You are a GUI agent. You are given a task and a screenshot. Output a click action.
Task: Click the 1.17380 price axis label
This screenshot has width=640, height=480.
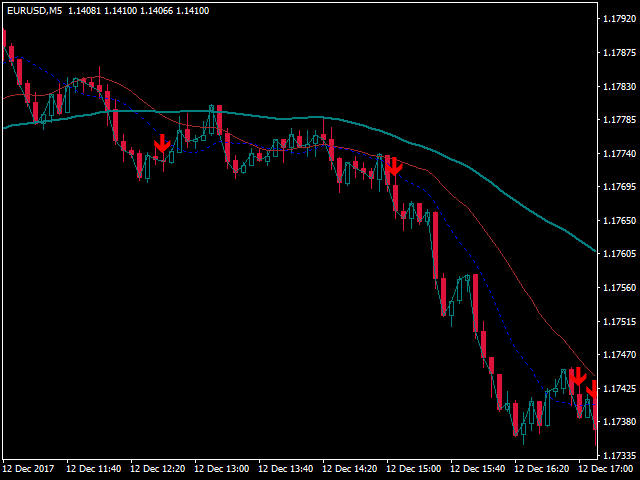[620, 422]
